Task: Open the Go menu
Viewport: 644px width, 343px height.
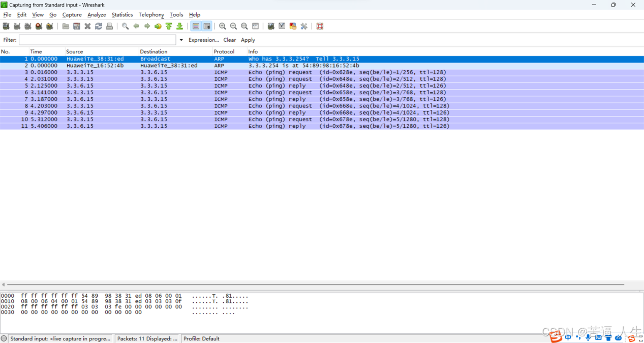Action: tap(53, 15)
